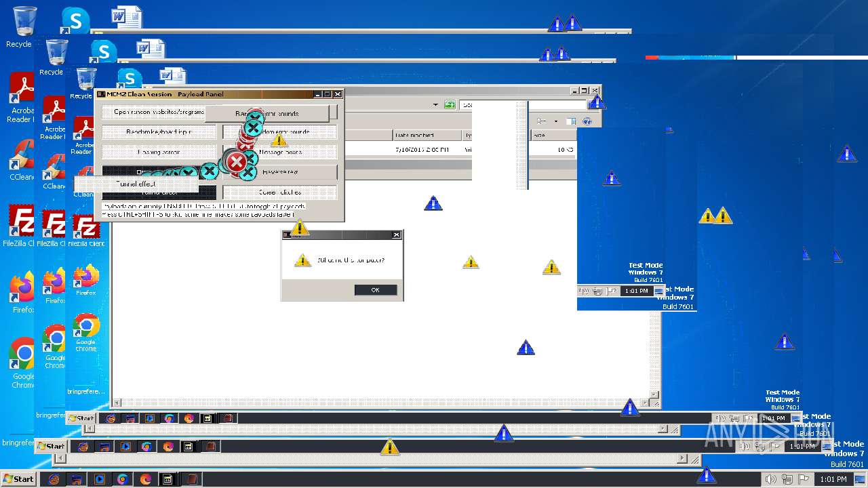Sort by Date modified column header
The image size is (868, 488).
[x=427, y=135]
